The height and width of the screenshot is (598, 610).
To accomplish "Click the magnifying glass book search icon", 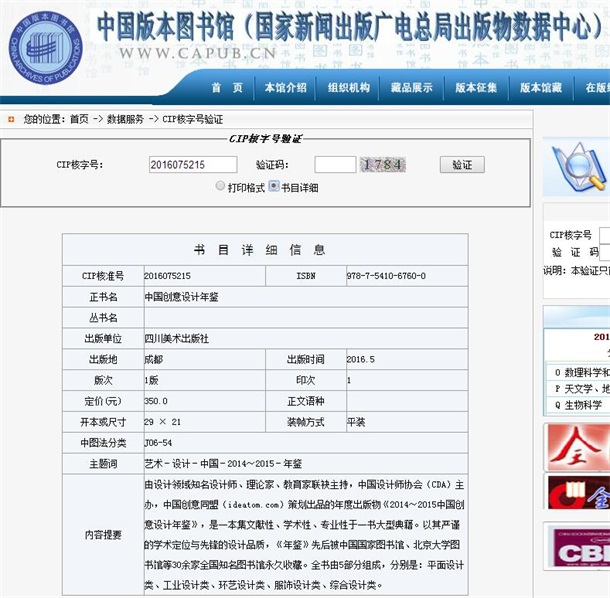I will coord(579,167).
